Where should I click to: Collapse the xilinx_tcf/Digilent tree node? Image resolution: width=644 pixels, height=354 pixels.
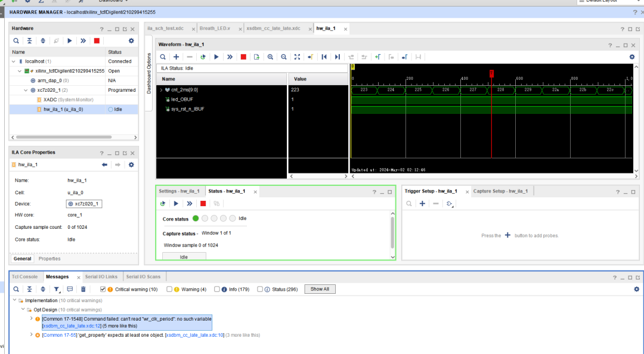click(x=19, y=71)
